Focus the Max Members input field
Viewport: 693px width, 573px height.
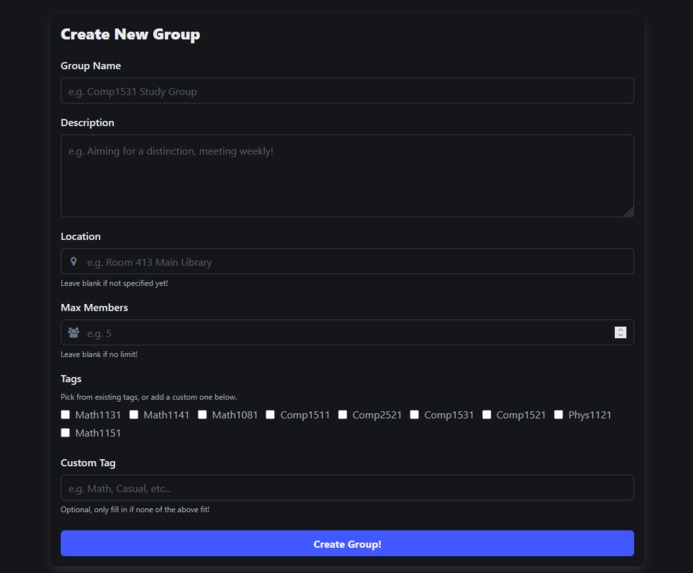(x=347, y=332)
